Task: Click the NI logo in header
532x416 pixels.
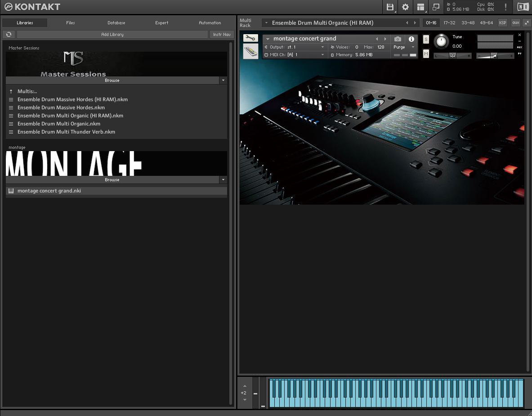Action: 523,7
